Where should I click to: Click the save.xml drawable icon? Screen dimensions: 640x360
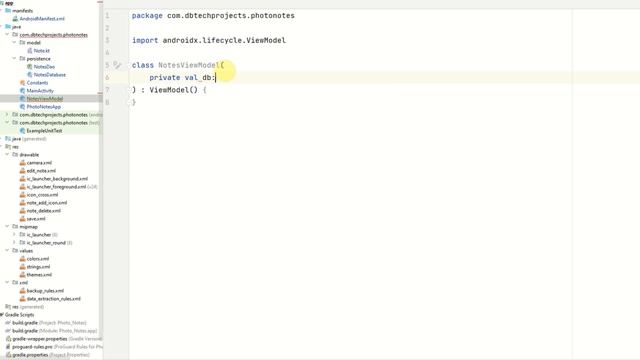click(x=22, y=219)
